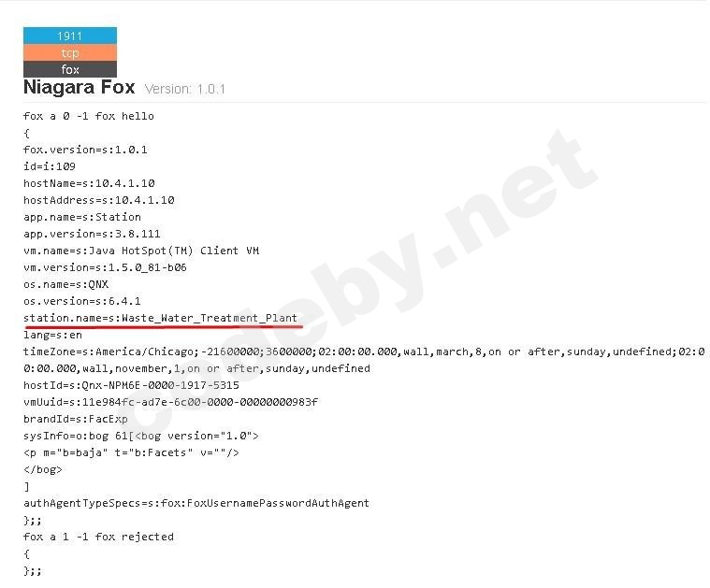Viewport: 710px width, 588px height.
Task: Click the os.name QNX line
Action: (x=66, y=284)
